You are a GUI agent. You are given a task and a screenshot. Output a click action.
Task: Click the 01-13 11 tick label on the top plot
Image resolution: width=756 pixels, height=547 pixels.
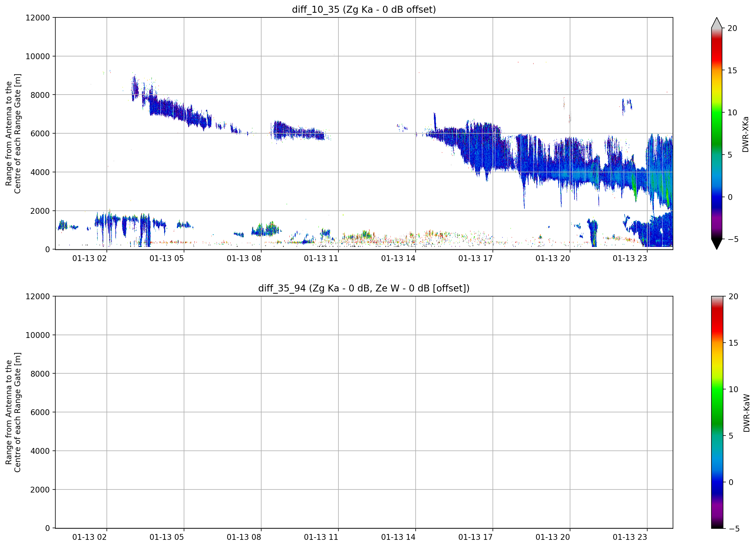[x=321, y=259]
